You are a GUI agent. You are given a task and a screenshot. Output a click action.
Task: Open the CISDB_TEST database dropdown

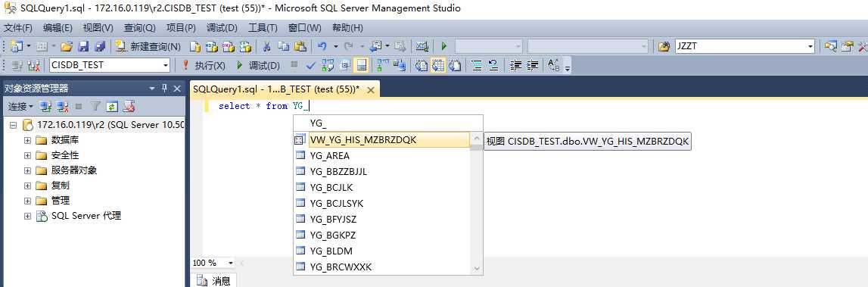click(166, 65)
